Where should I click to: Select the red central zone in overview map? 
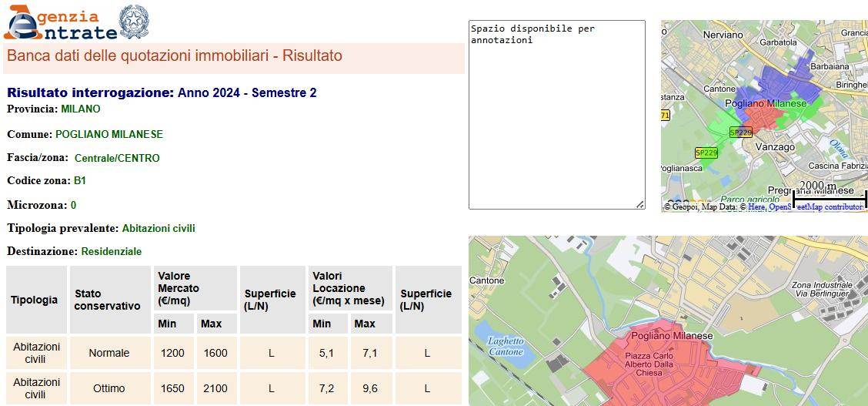[x=763, y=119]
